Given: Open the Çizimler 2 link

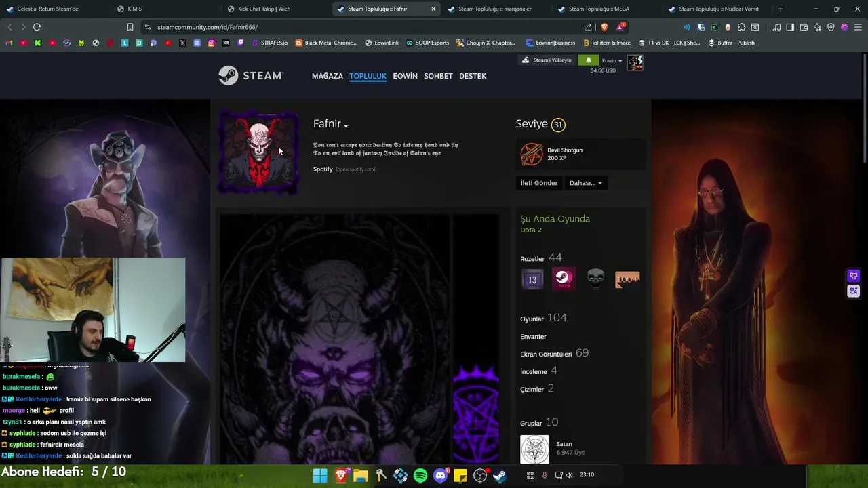Looking at the screenshot, I should (x=537, y=388).
